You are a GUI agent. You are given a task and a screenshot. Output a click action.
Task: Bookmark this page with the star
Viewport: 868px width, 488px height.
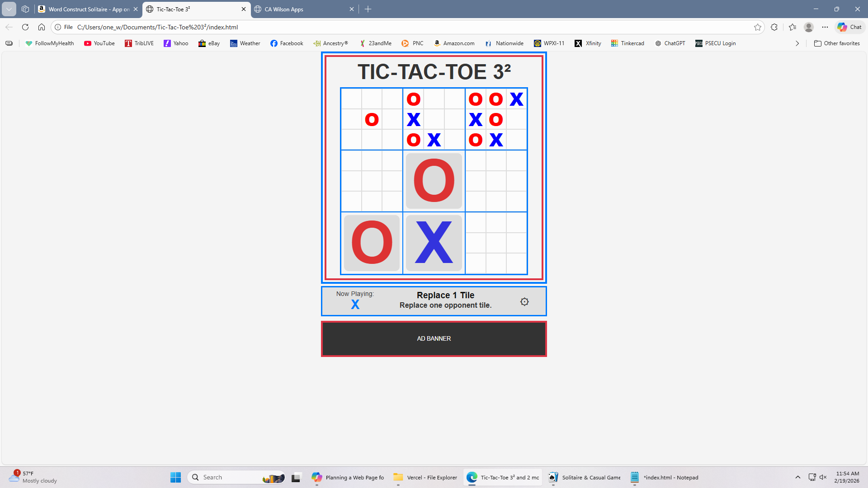click(758, 27)
